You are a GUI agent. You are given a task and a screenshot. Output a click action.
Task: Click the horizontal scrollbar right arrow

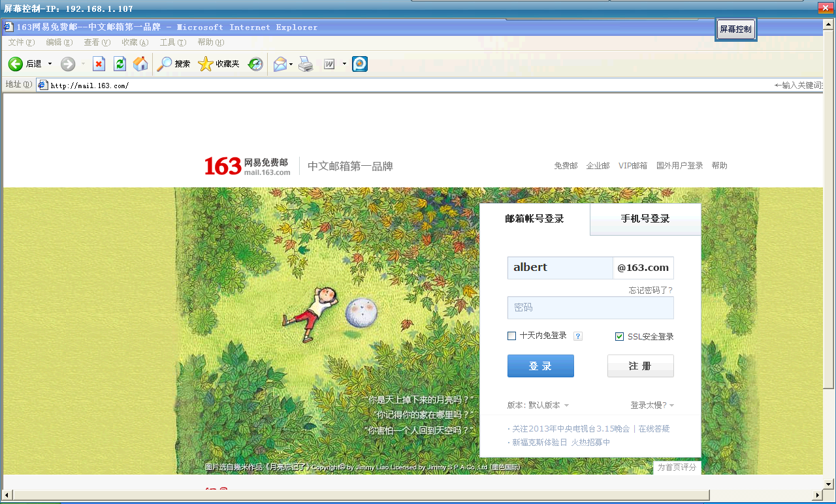point(817,496)
